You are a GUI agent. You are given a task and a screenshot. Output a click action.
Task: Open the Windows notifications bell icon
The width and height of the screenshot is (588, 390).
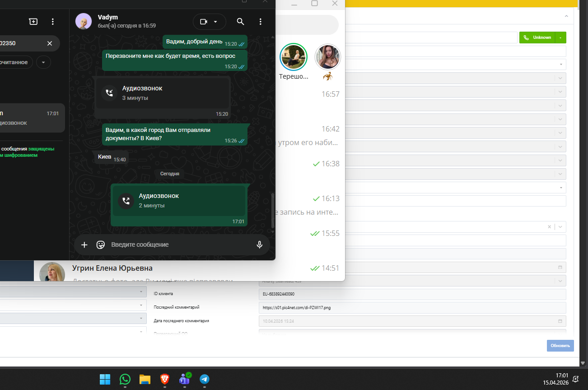576,379
